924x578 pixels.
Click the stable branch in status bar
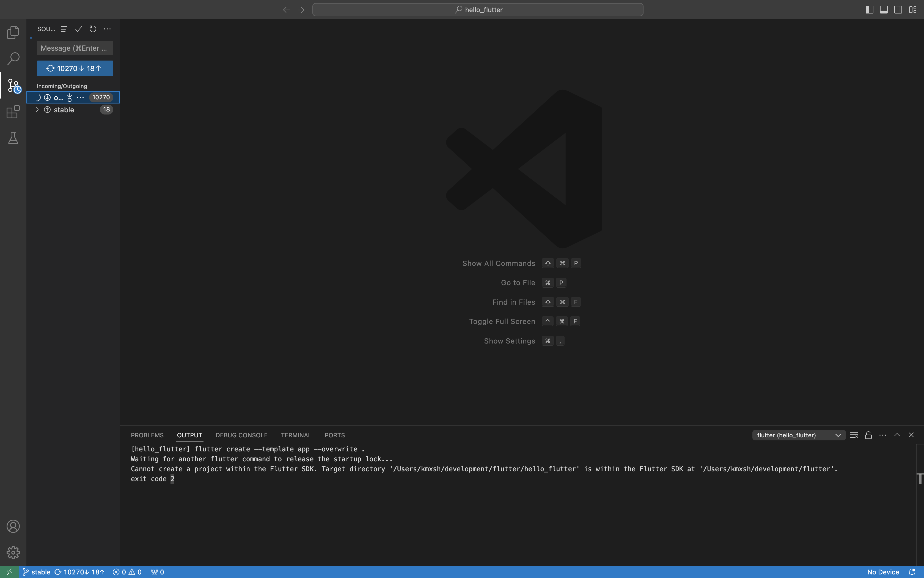(x=37, y=572)
